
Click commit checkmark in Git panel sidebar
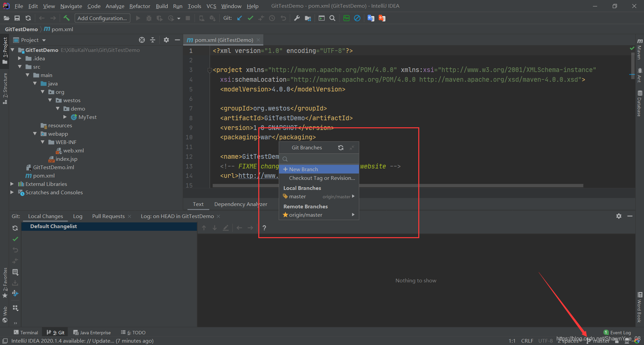(x=15, y=239)
